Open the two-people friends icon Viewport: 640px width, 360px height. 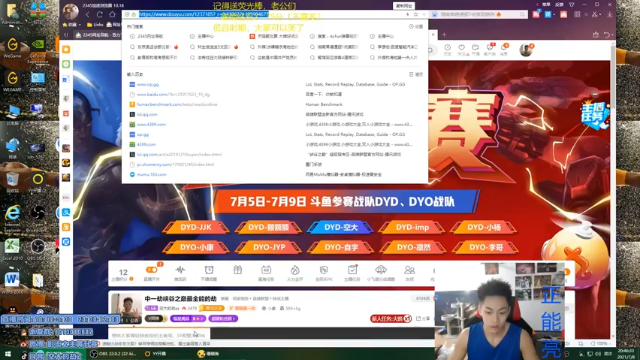(x=409, y=270)
